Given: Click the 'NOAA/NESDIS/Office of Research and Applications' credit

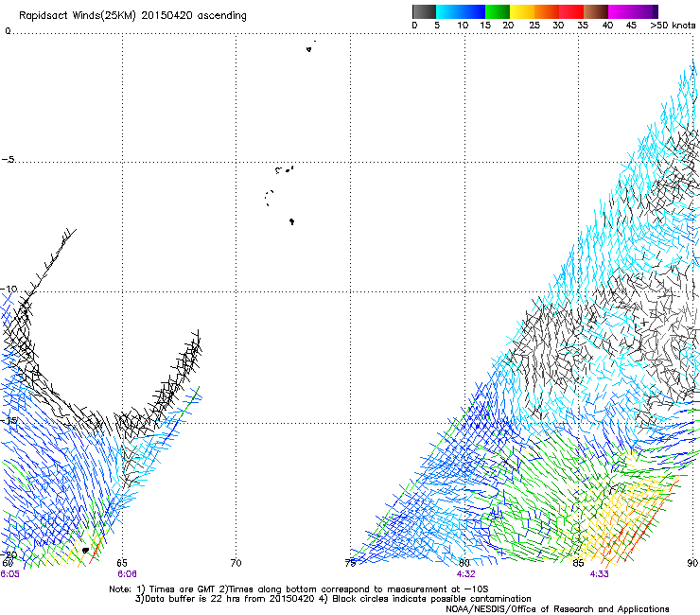Looking at the screenshot, I should click(x=557, y=609).
